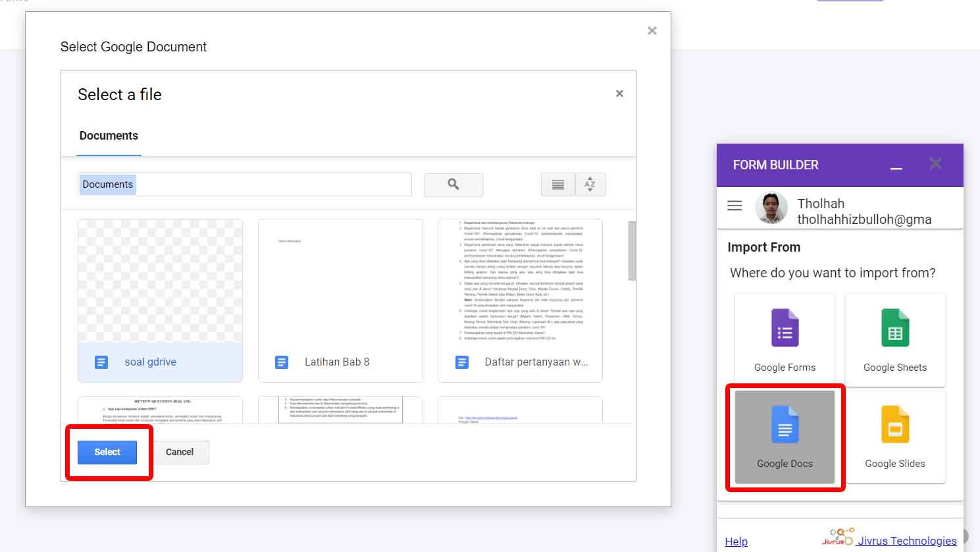Open the Form Builder hamburger menu
This screenshot has height=552, width=980.
click(x=735, y=205)
